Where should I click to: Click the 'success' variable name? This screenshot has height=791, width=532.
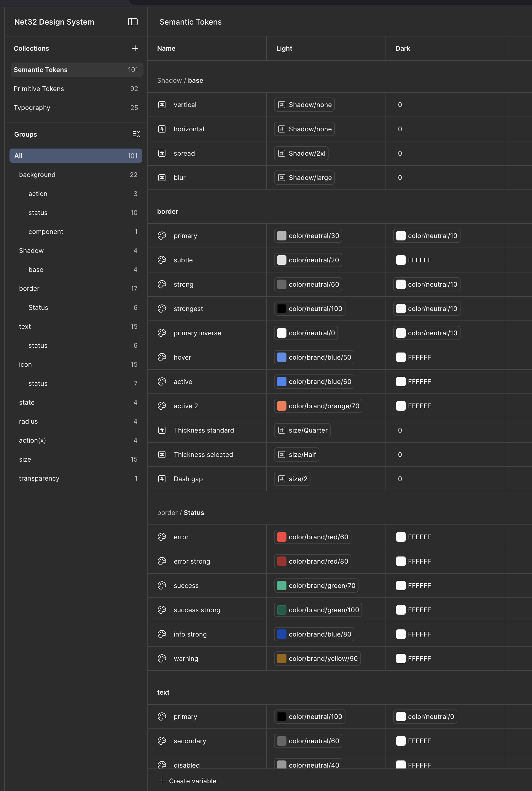[186, 586]
